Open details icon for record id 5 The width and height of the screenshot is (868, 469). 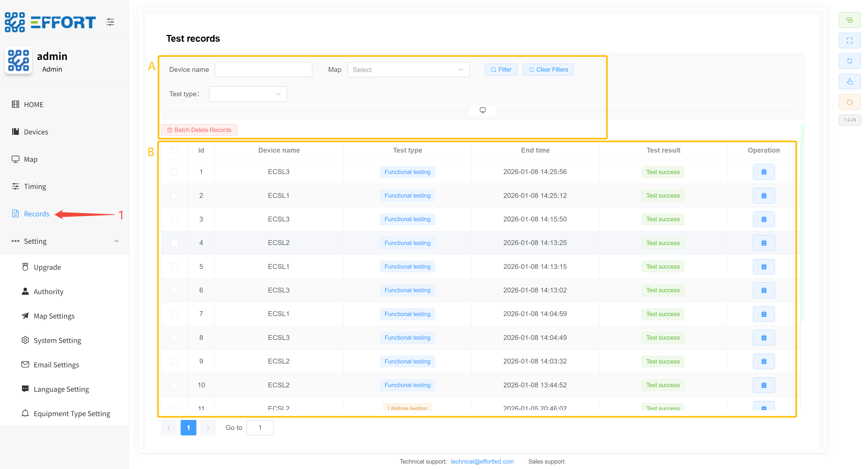point(763,267)
